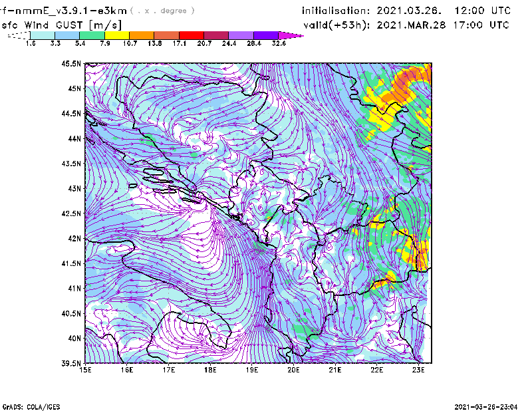Viewport: 532px width, 411px height.
Task: Click the legend value 1.6
Action: pos(31,43)
